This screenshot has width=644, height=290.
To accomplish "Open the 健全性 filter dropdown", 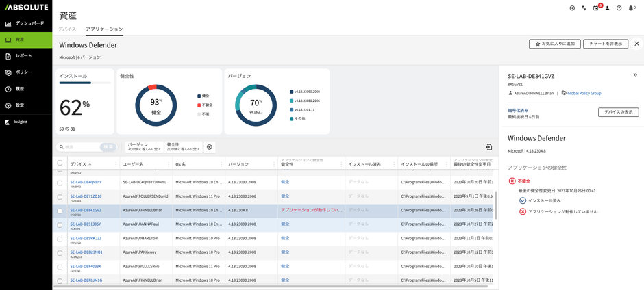I will coord(183,147).
